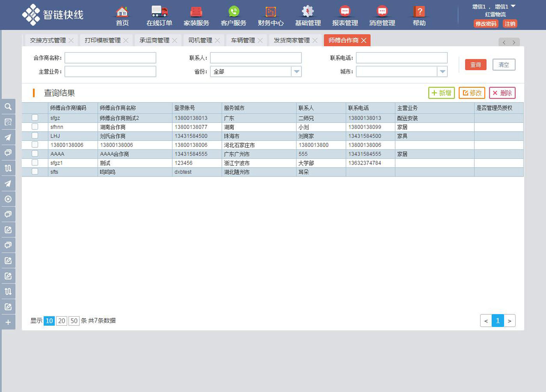Click the 首页 home icon
This screenshot has width=546, height=392.
click(122, 12)
